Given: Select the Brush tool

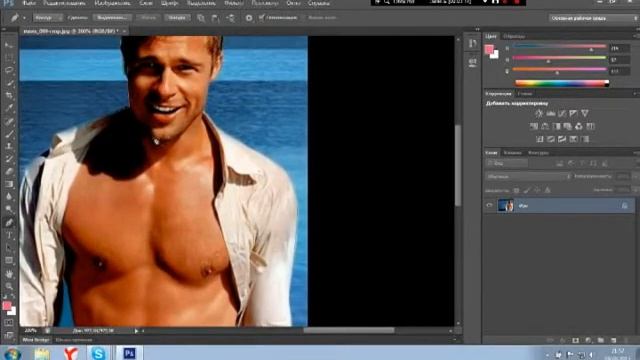Looking at the screenshot, I should (x=9, y=134).
